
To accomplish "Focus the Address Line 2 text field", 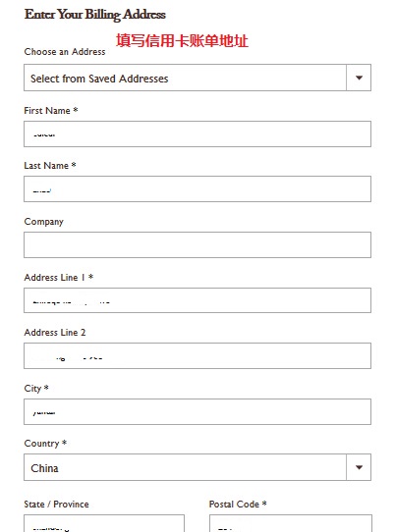I will (197, 355).
